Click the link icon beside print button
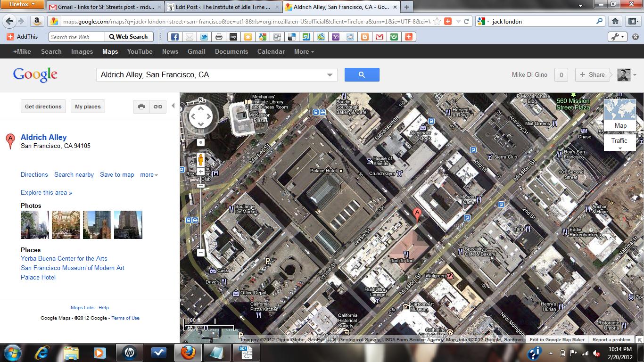The height and width of the screenshot is (362, 644). [x=158, y=107]
